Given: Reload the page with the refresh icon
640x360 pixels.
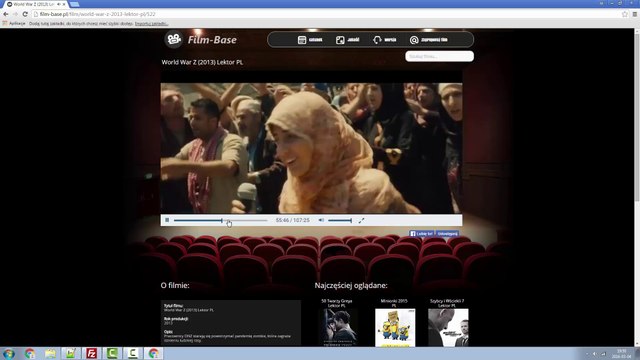Looking at the screenshot, I should [x=25, y=14].
